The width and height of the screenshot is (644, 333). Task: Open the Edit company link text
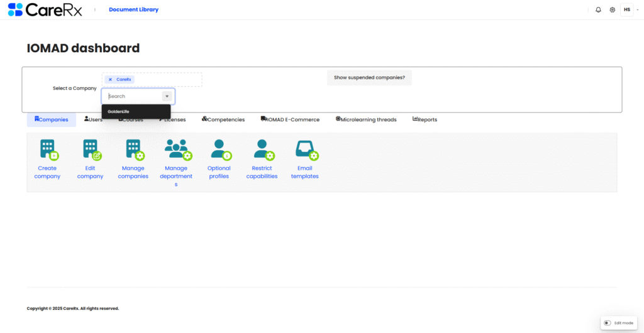[91, 172]
